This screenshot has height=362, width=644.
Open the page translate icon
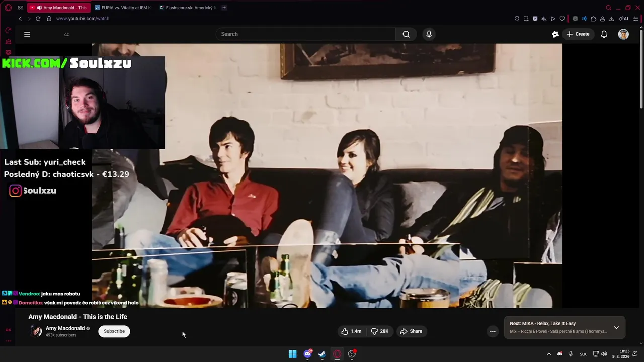click(544, 19)
